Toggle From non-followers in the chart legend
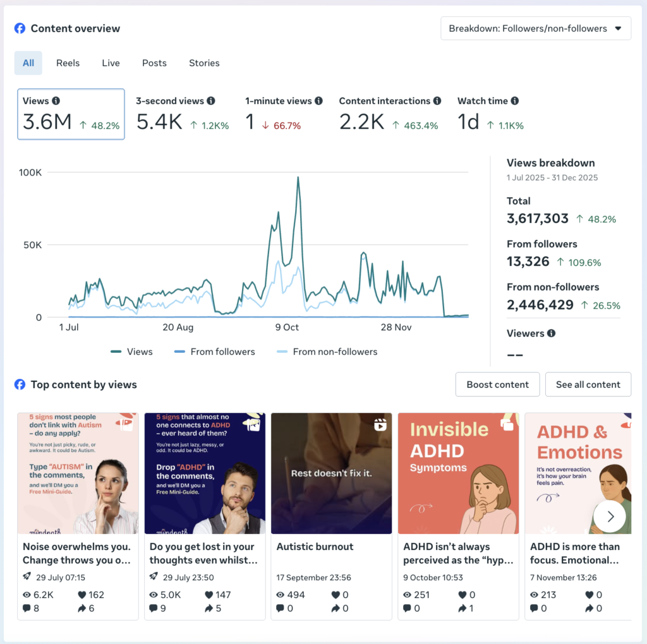Viewport: 647px width, 644px height. click(x=327, y=352)
